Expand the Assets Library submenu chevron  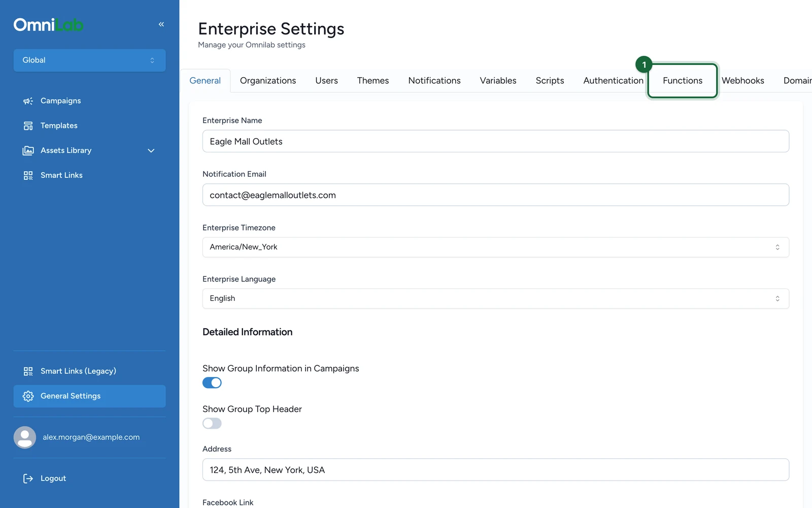click(x=151, y=151)
